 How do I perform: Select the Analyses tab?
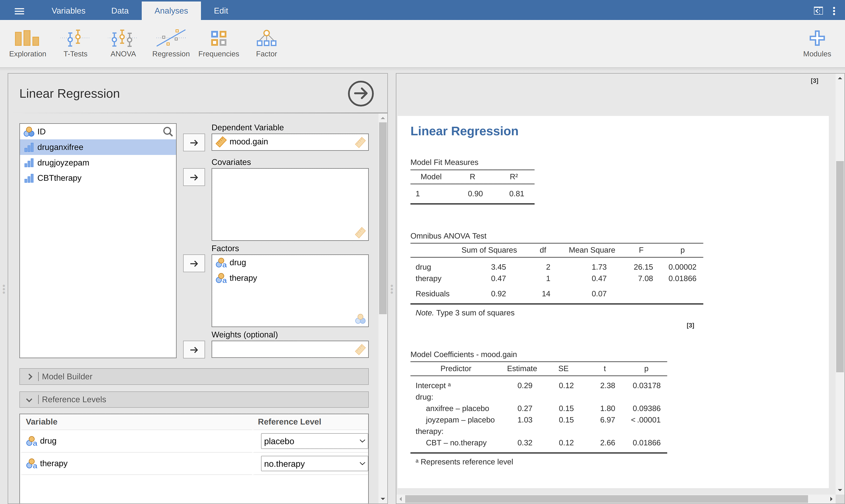171,11
